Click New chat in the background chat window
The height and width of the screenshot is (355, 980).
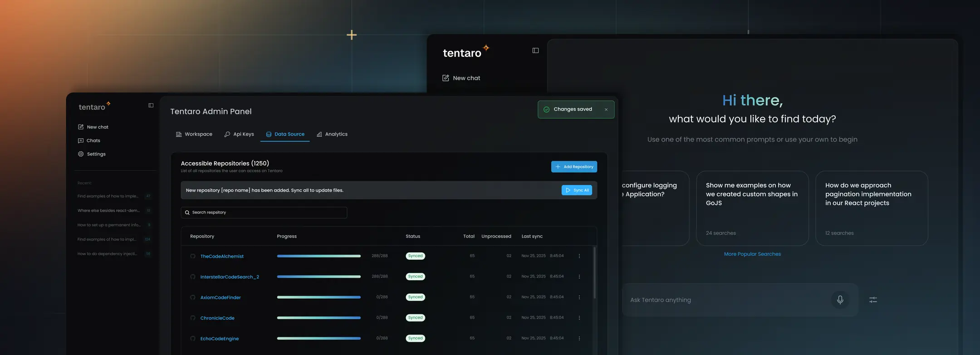pyautogui.click(x=461, y=78)
